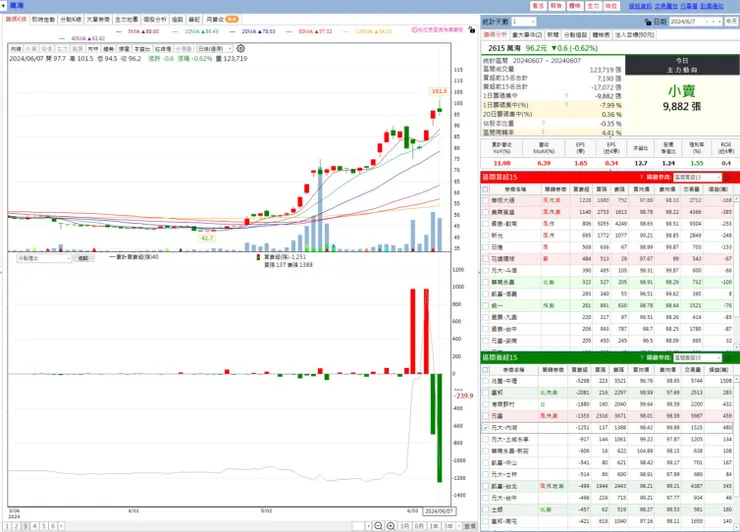740x532 pixels.
Task: Click the 60MA legend color line
Action: pos(289,32)
